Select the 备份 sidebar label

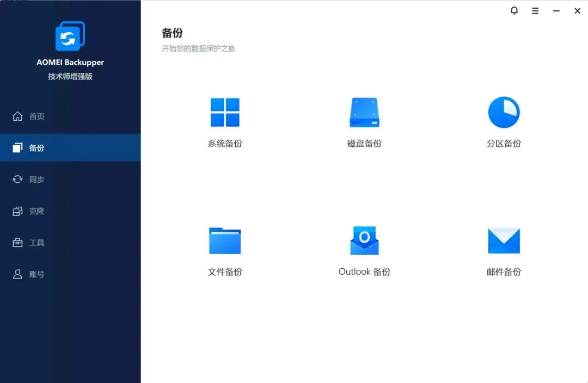37,147
